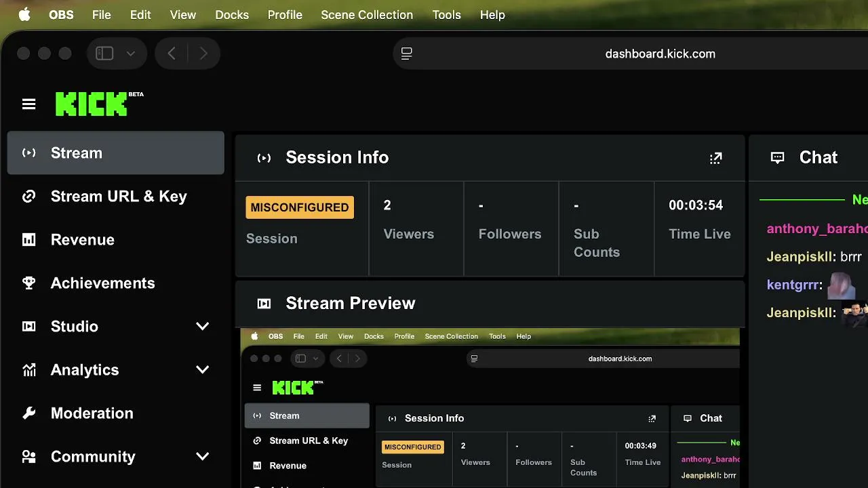The image size is (868, 488).
Task: Open the Help menu
Action: [492, 15]
